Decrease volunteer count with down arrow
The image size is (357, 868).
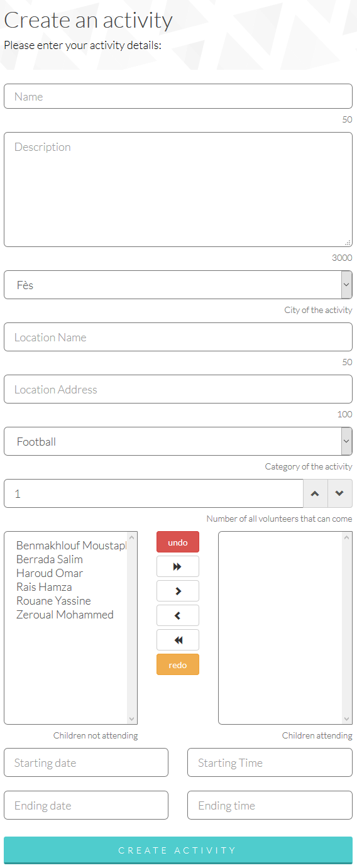click(x=340, y=493)
